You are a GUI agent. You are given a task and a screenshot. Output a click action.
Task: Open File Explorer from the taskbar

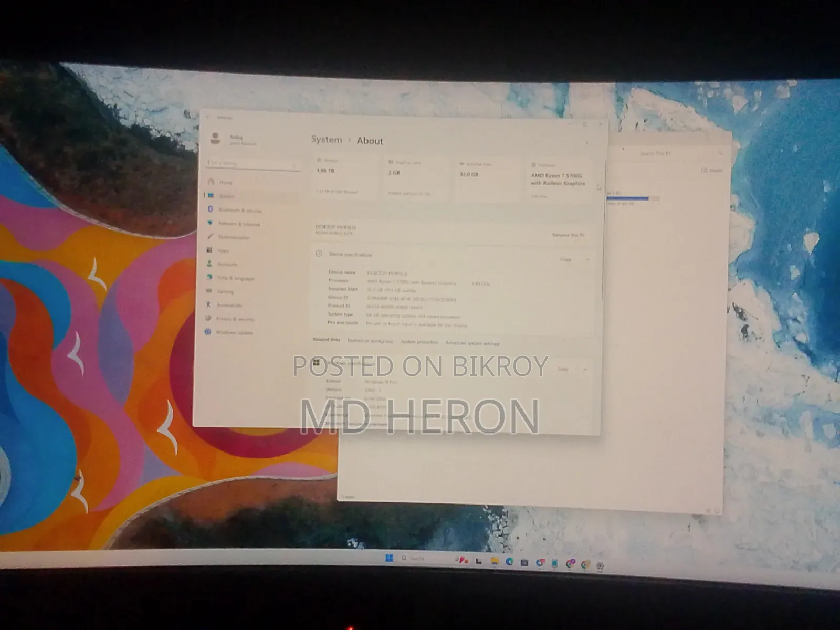pos(495,562)
